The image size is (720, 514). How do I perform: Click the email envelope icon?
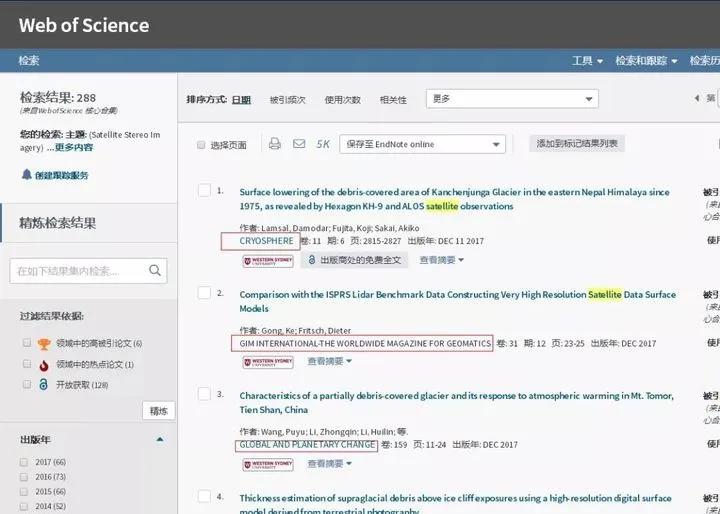pyautogui.click(x=299, y=144)
